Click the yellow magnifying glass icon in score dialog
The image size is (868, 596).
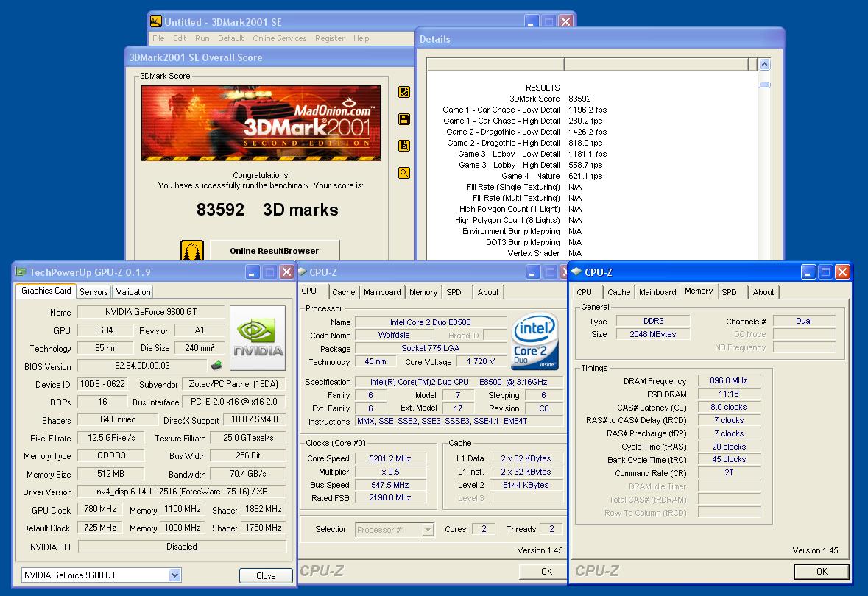(404, 173)
